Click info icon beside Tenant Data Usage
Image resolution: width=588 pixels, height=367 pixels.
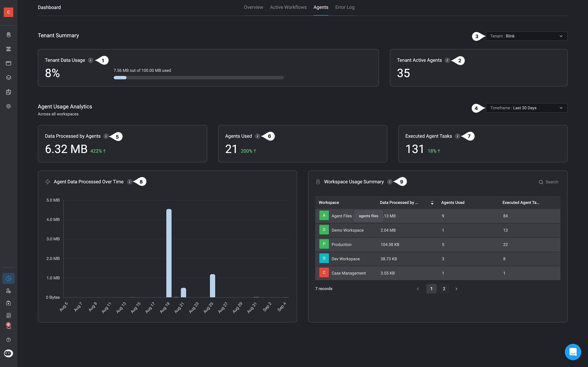click(x=91, y=60)
